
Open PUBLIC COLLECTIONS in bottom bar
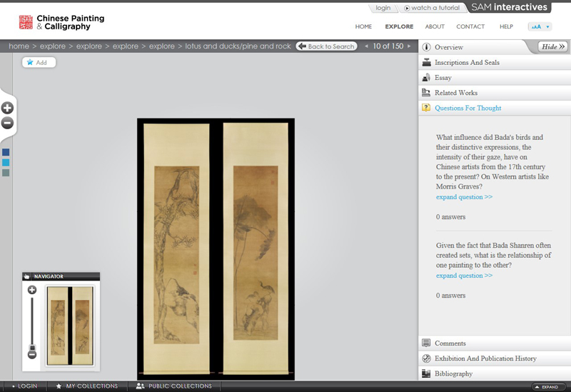[173, 386]
